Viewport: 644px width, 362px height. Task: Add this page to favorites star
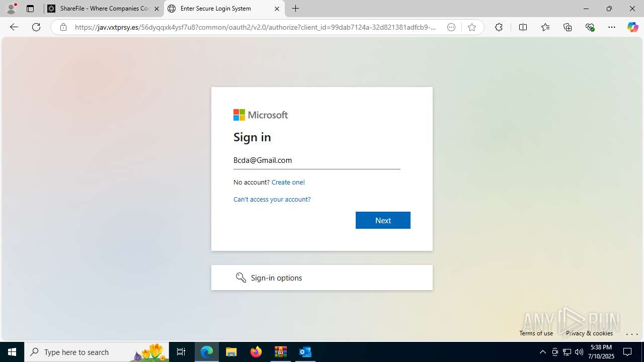coord(472,27)
